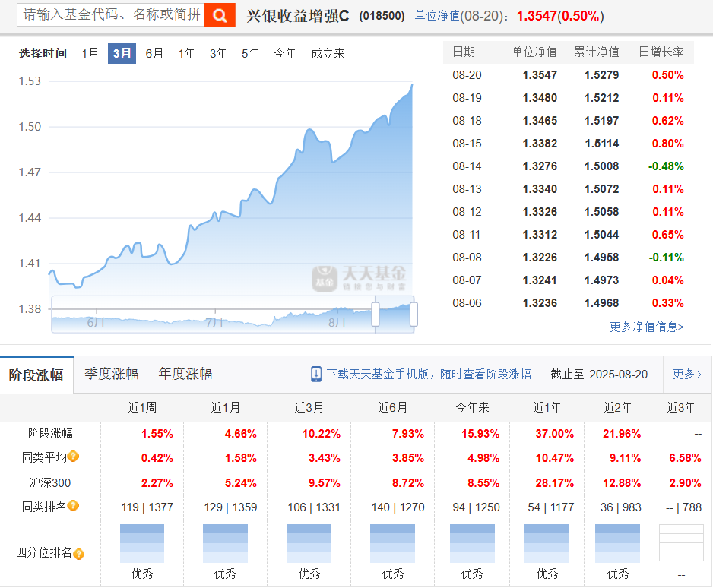This screenshot has width=713, height=588.
Task: Click the 今年来 column header
Action: coord(473,407)
